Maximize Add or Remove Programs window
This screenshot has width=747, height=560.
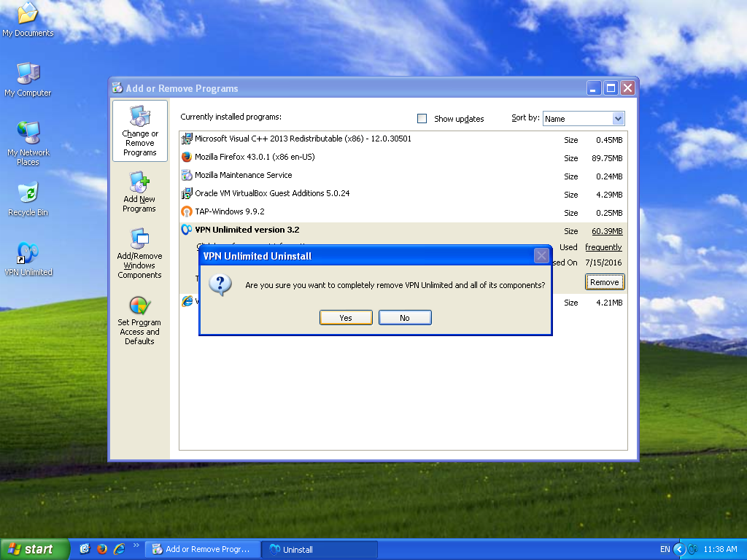611,88
